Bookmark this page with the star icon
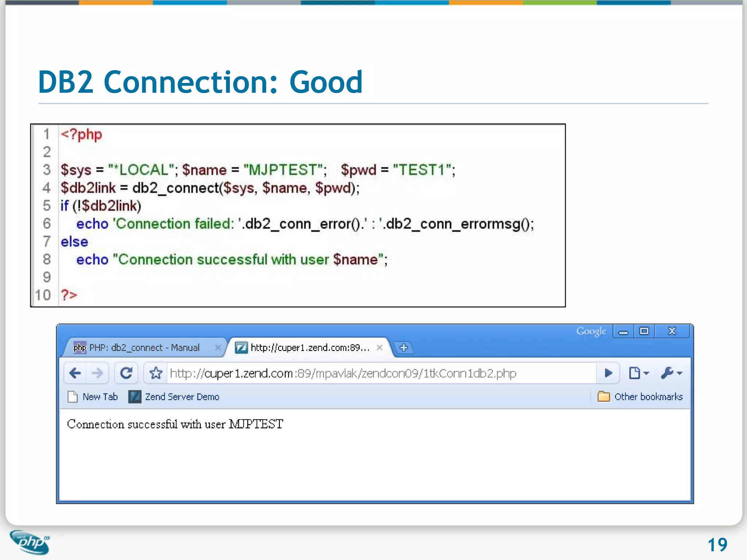Image resolution: width=747 pixels, height=560 pixels. click(x=156, y=373)
